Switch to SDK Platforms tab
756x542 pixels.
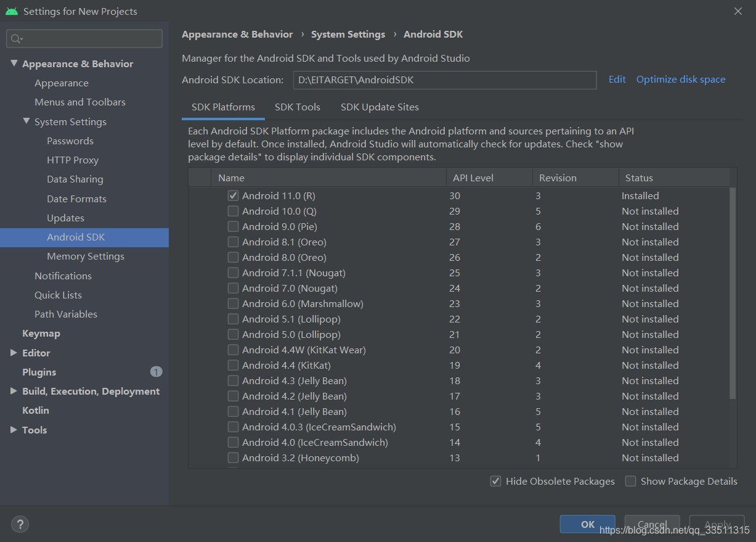tap(223, 107)
